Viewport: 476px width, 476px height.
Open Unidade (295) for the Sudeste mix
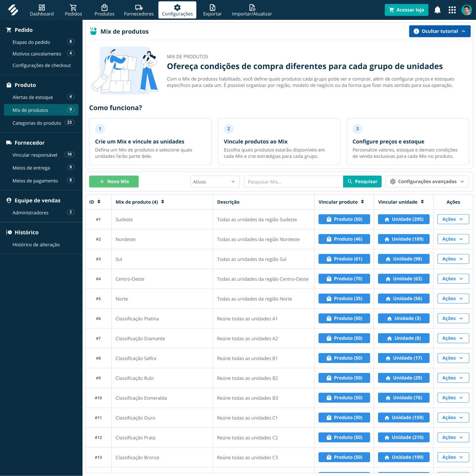pyautogui.click(x=403, y=219)
